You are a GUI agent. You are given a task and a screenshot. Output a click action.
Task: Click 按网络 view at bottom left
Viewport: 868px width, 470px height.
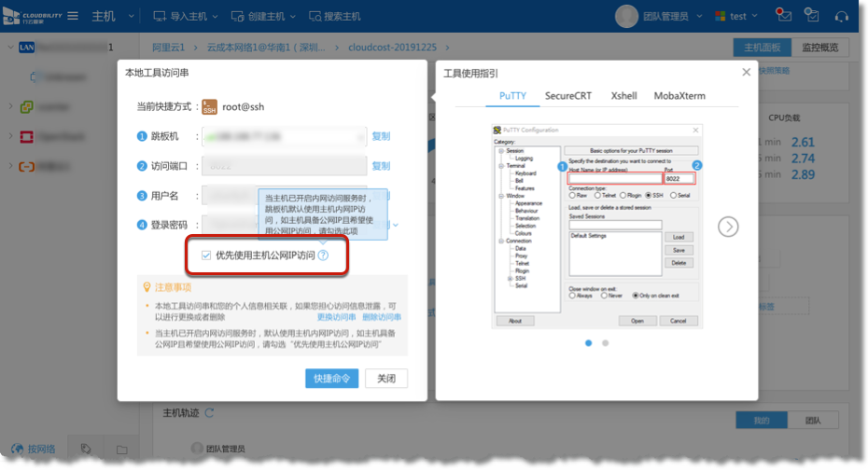pyautogui.click(x=34, y=449)
